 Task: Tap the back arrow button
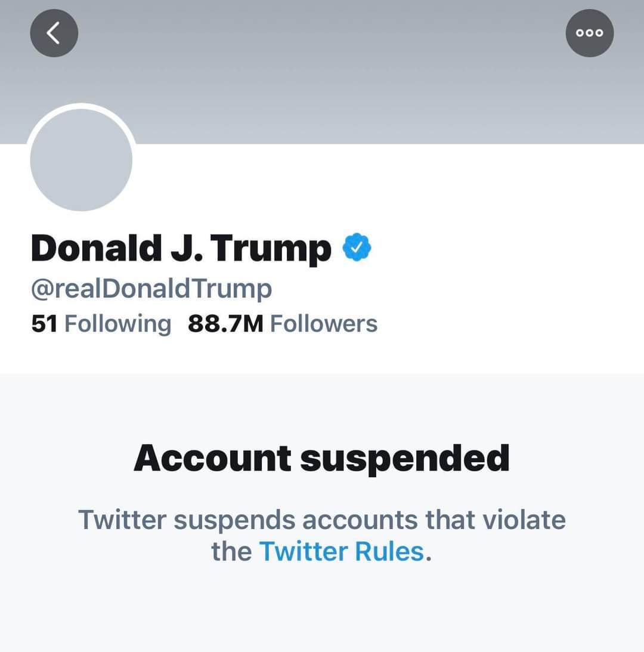(54, 33)
